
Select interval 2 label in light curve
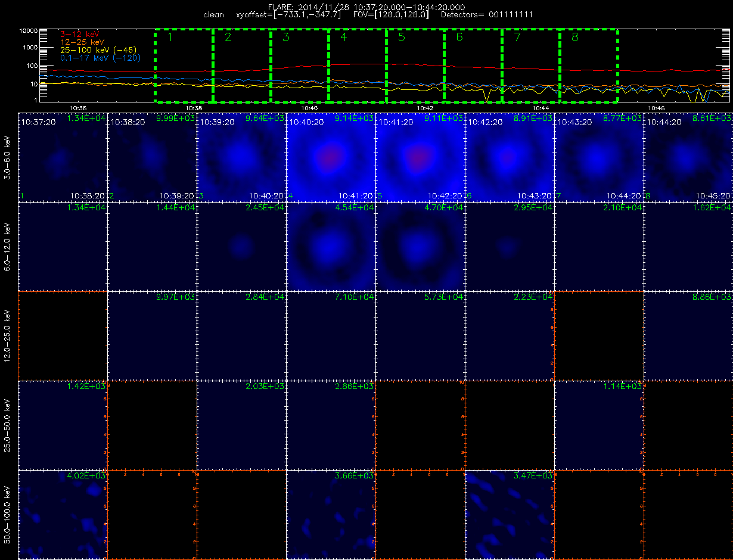tap(228, 38)
